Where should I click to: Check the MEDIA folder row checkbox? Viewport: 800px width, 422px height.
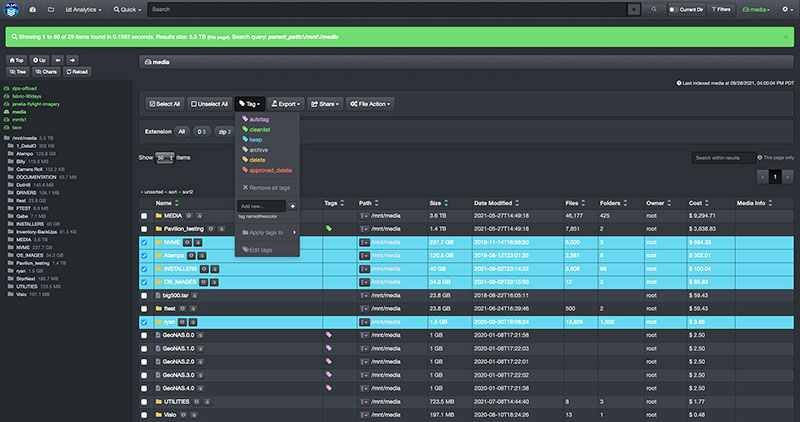144,215
